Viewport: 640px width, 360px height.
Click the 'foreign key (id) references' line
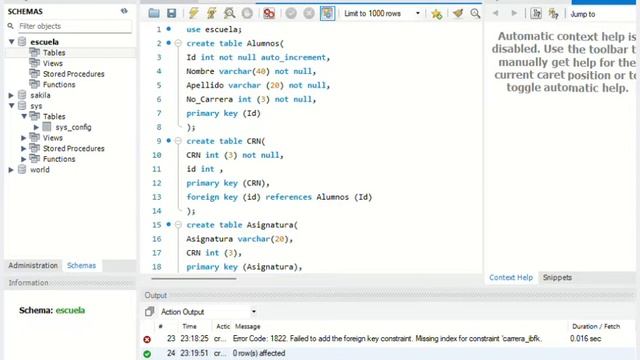[x=280, y=197]
